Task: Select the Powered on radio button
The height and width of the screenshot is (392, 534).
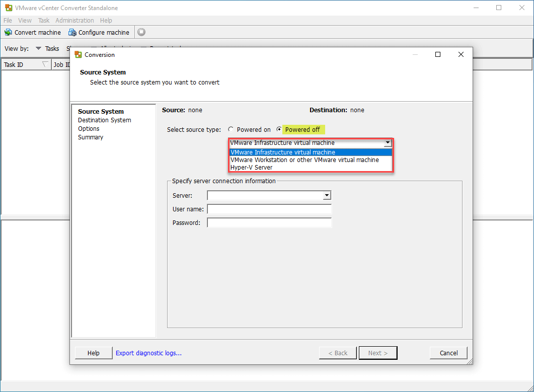Action: [231, 129]
